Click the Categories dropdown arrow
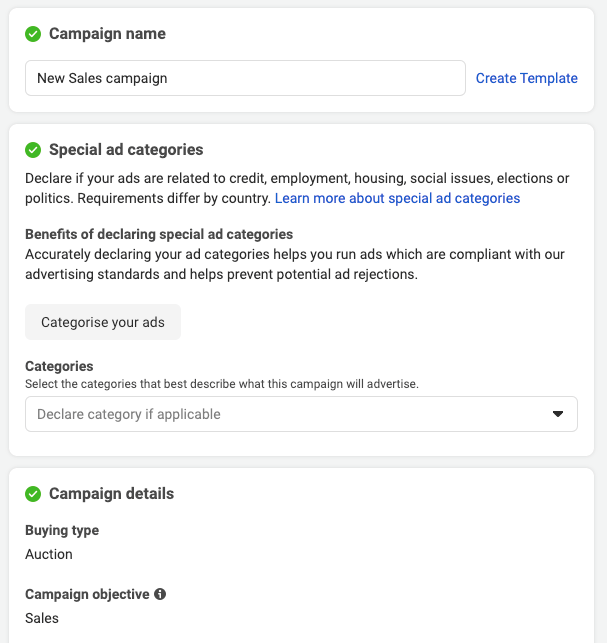Image resolution: width=607 pixels, height=643 pixels. (x=558, y=414)
